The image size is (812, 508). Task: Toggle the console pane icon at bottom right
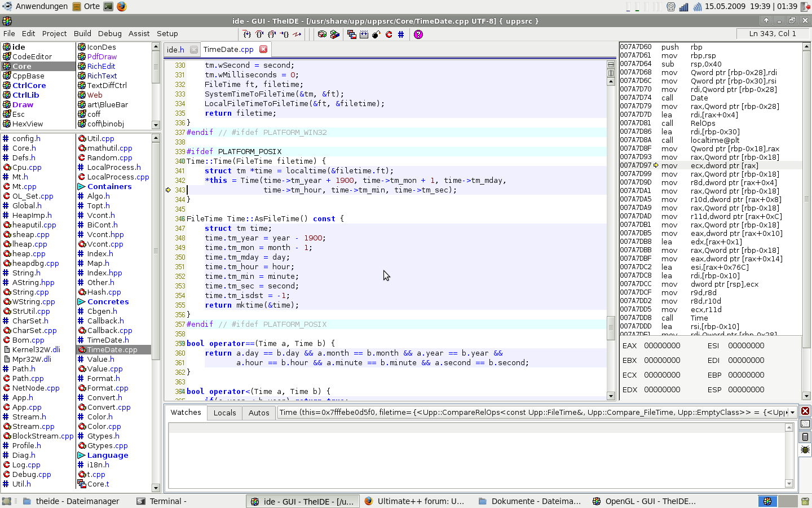805,424
